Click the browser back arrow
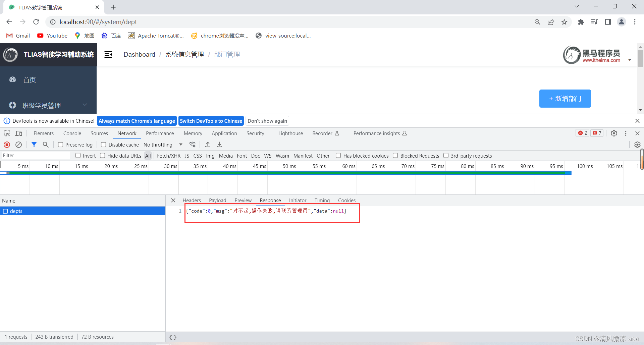The width and height of the screenshot is (644, 345). [x=9, y=22]
